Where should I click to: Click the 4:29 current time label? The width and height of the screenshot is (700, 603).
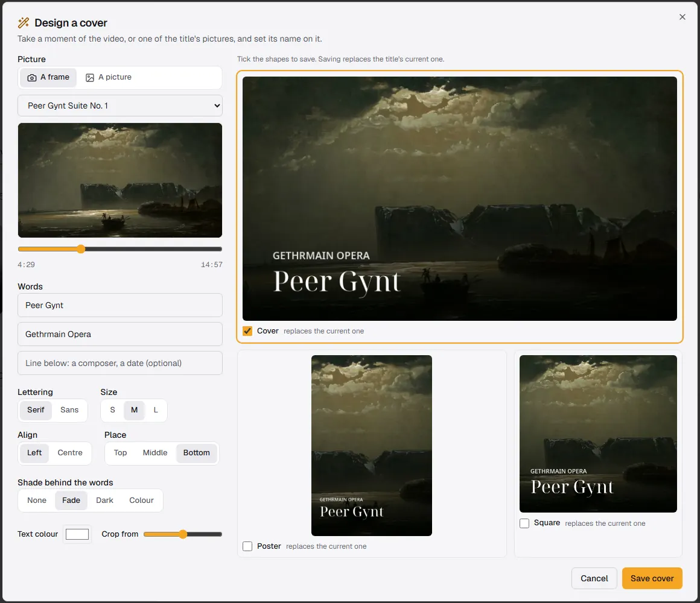coord(27,265)
